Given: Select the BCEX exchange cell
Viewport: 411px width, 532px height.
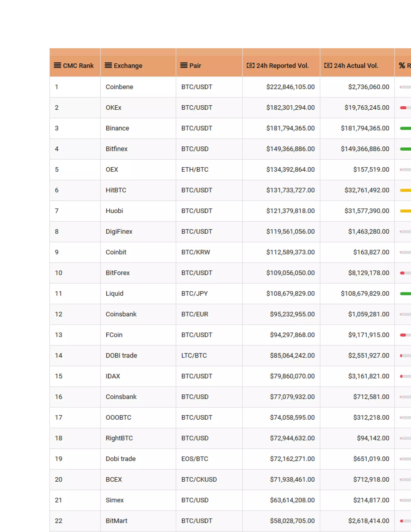Looking at the screenshot, I should point(138,480).
